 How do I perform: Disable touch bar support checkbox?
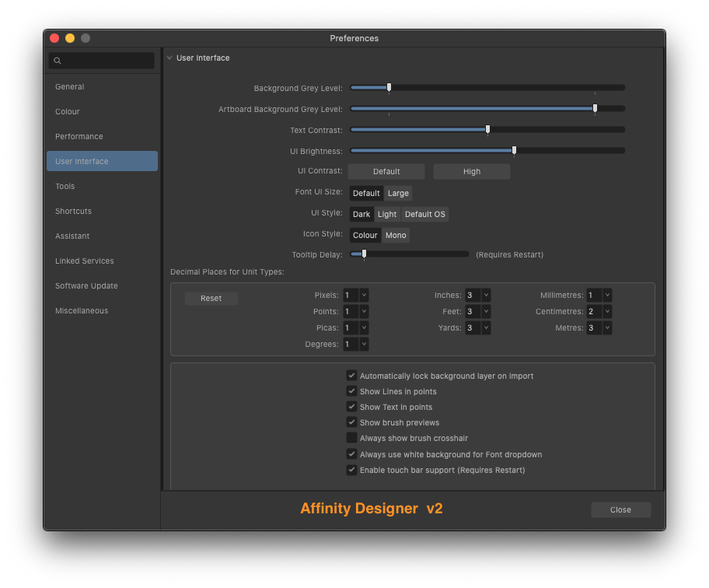(351, 470)
